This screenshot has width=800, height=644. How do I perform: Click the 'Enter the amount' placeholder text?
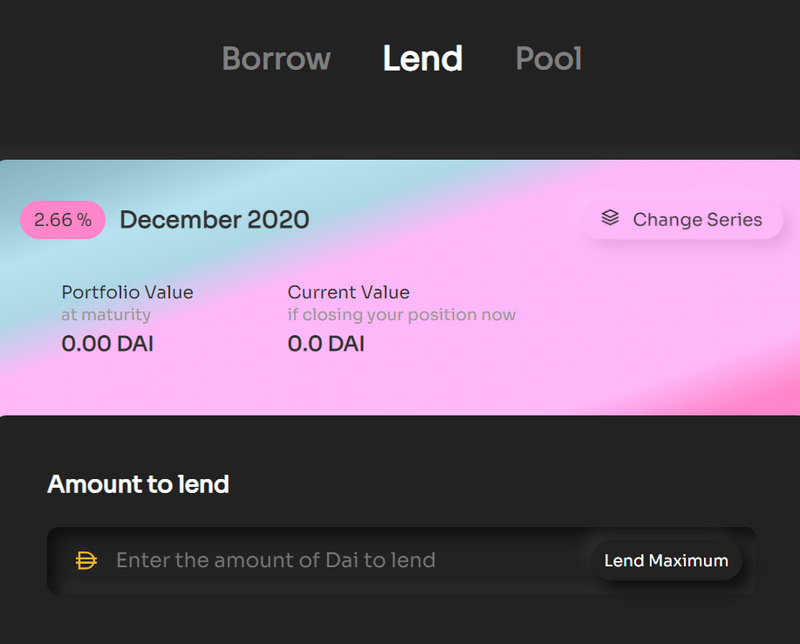tap(275, 560)
